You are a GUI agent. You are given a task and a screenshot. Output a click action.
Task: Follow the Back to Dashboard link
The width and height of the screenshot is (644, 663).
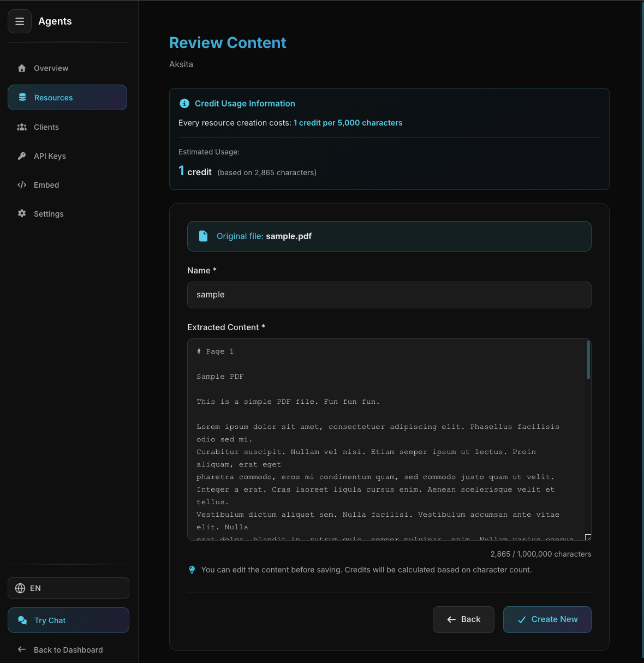pyautogui.click(x=68, y=650)
